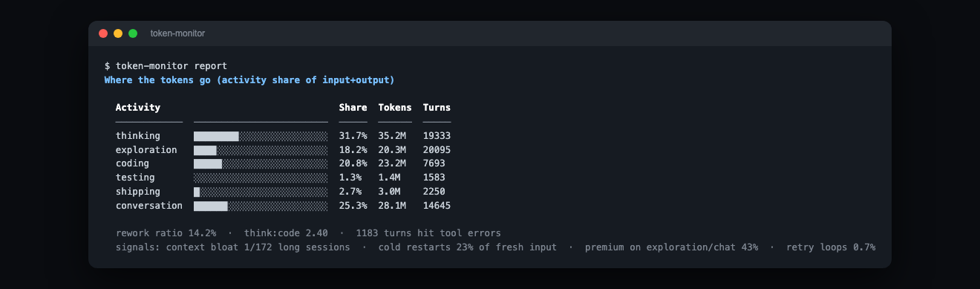This screenshot has width=980, height=289.
Task: Click the tokens value 23.2M
Action: point(392,163)
